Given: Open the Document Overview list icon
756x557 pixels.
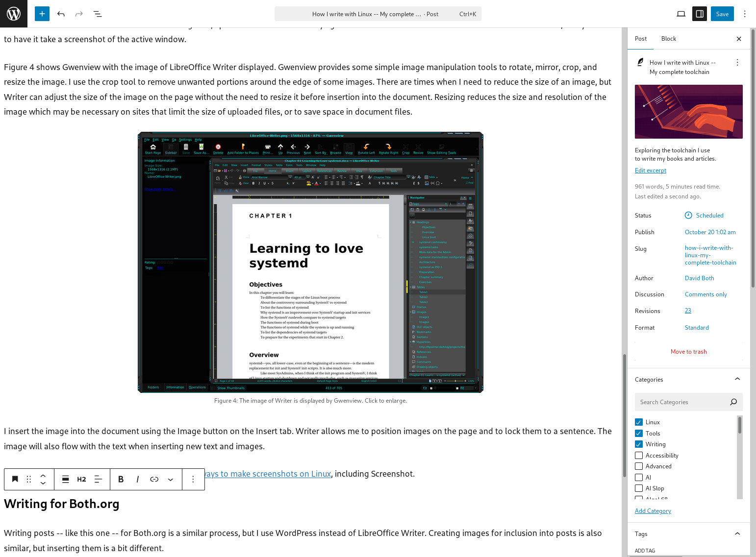Looking at the screenshot, I should click(98, 14).
